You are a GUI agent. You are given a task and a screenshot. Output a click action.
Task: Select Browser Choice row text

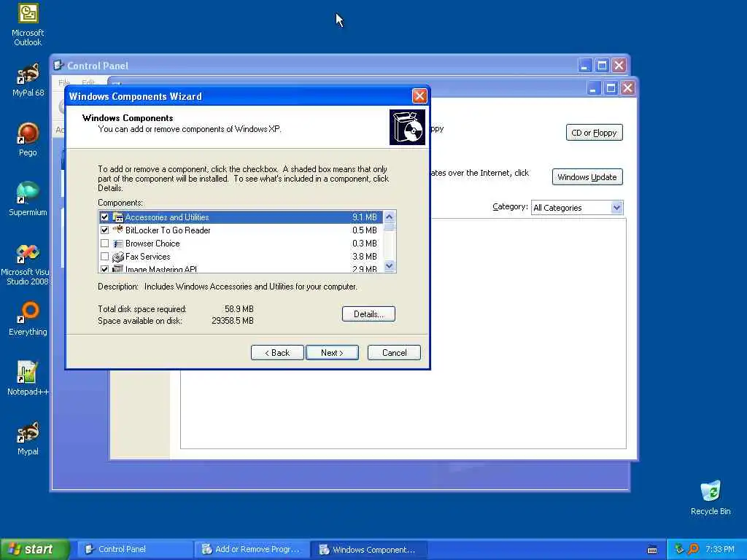pyautogui.click(x=152, y=244)
